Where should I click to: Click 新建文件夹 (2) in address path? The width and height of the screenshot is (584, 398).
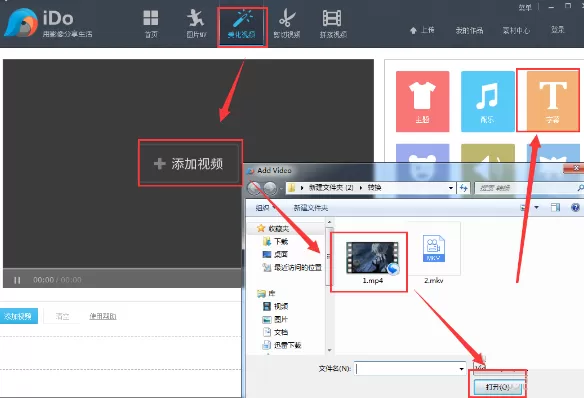(331, 188)
